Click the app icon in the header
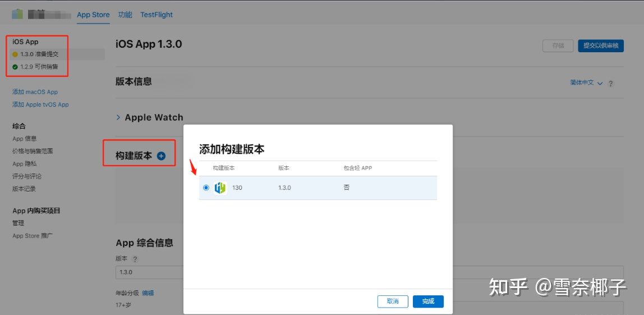 pyautogui.click(x=17, y=14)
